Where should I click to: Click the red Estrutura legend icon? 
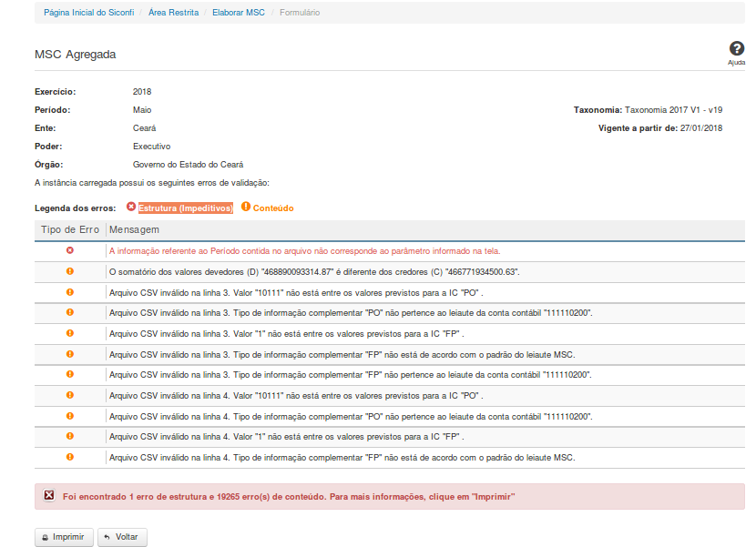(131, 208)
